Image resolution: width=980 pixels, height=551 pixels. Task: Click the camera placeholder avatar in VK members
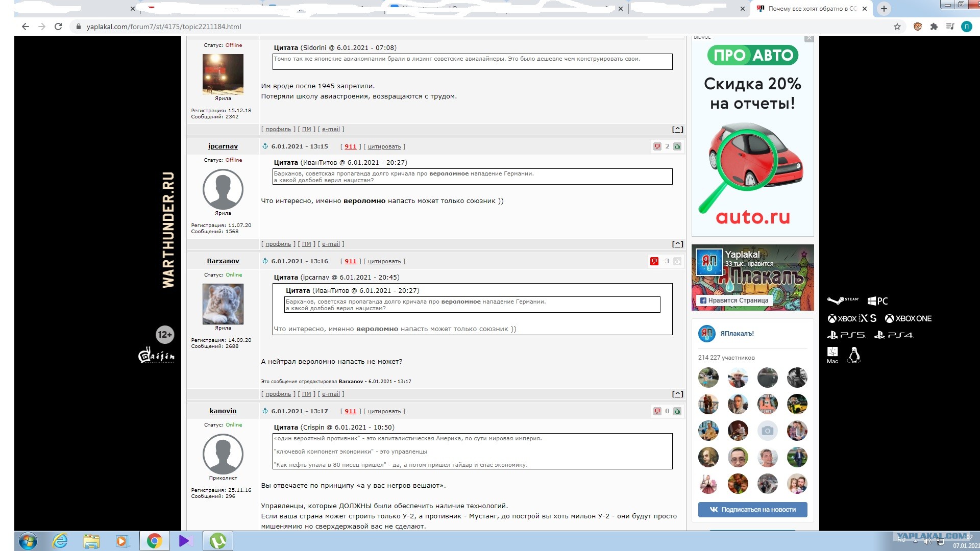point(768,431)
